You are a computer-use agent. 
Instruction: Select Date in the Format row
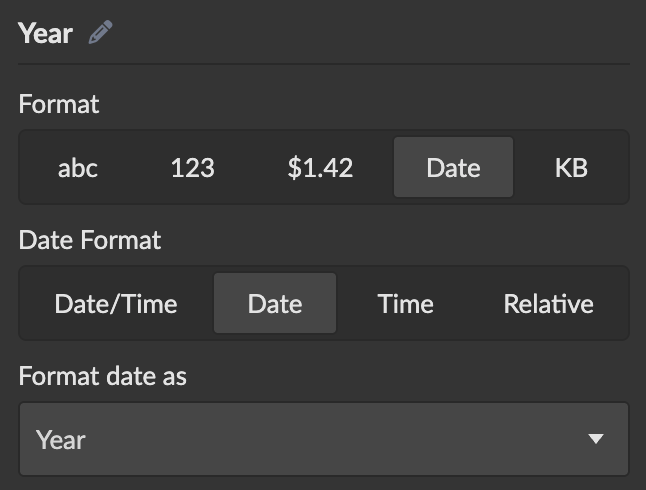[x=453, y=168]
